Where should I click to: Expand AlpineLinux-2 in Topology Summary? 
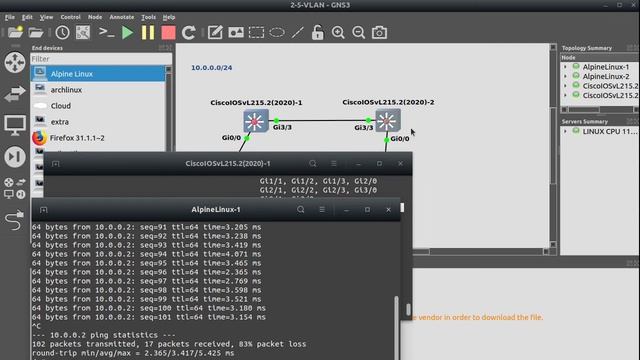click(x=565, y=76)
